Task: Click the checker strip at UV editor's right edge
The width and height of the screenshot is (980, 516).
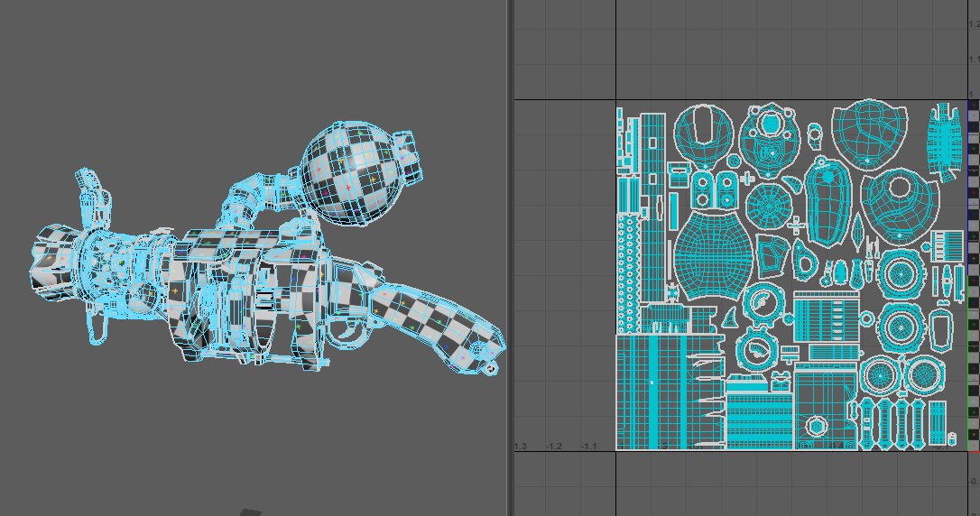Action: point(974,275)
